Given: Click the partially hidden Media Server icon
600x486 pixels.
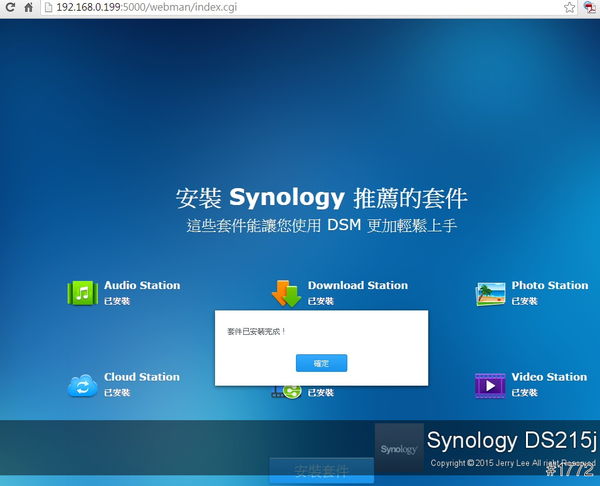Looking at the screenshot, I should [286, 392].
